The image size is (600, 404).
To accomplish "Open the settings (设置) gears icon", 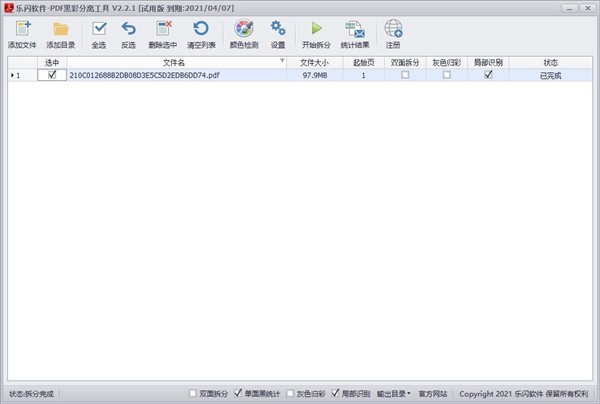I will (x=278, y=29).
